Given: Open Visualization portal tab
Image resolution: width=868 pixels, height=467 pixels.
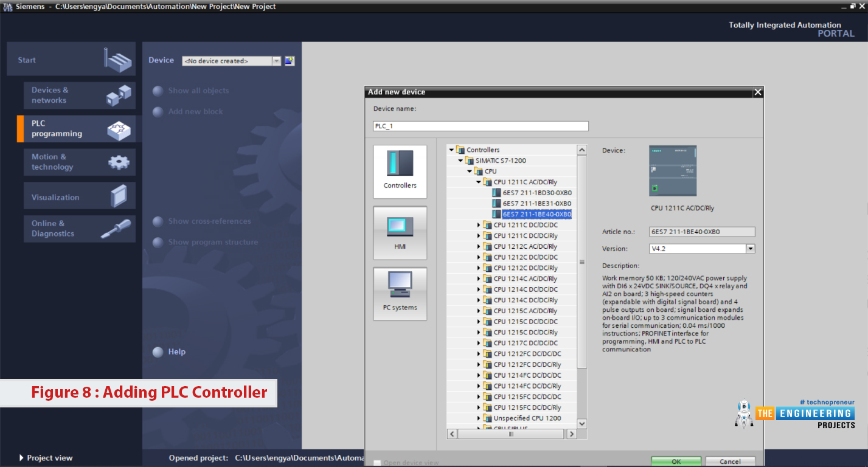Looking at the screenshot, I should click(80, 197).
